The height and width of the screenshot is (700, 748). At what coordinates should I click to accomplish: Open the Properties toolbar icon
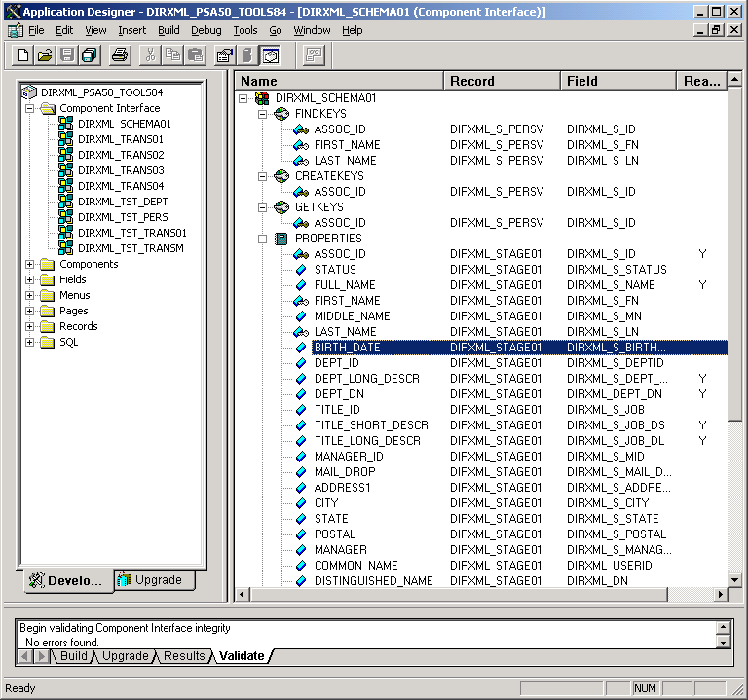point(224,55)
